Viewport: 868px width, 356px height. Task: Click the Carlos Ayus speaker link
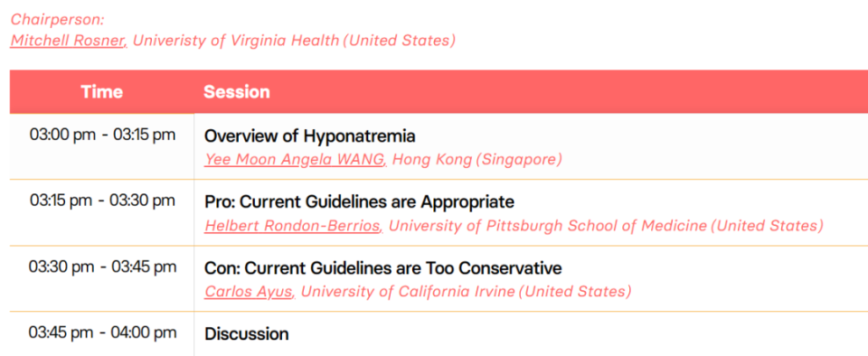[249, 291]
